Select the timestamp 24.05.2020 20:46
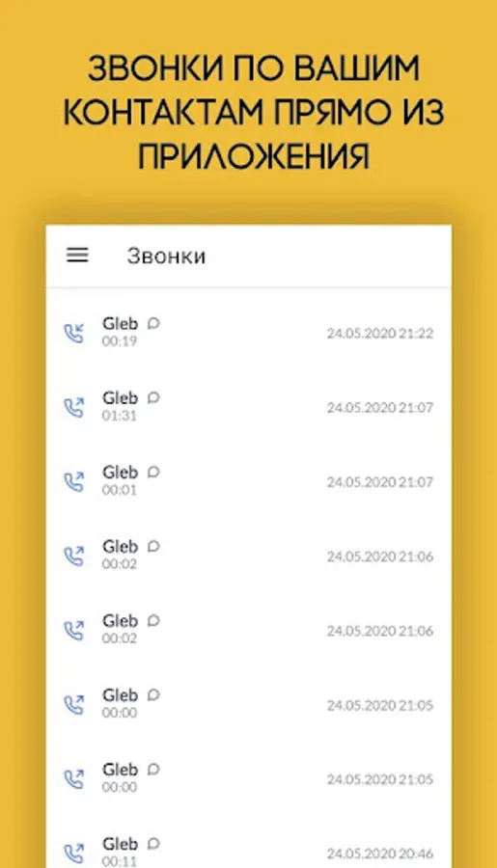Image resolution: width=497 pixels, height=868 pixels. [380, 854]
